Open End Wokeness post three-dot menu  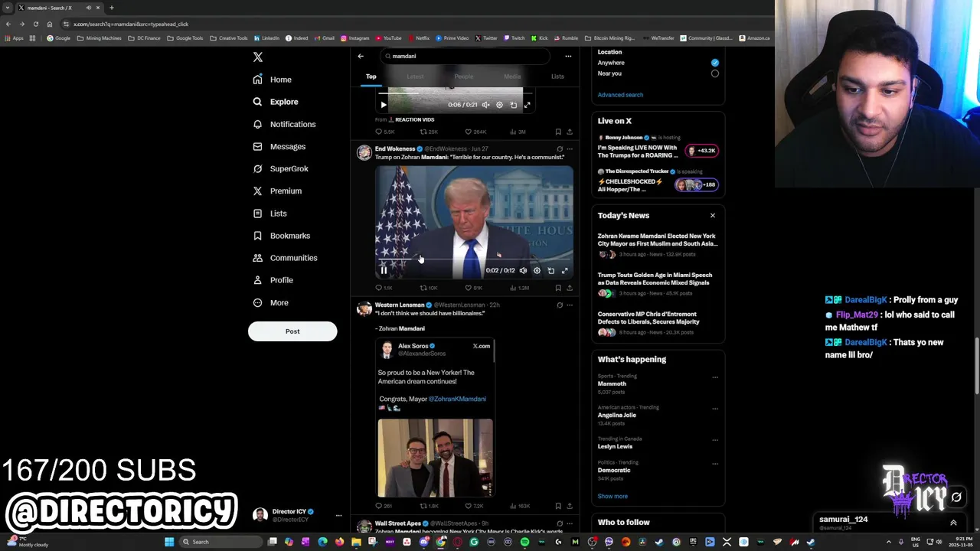point(569,148)
